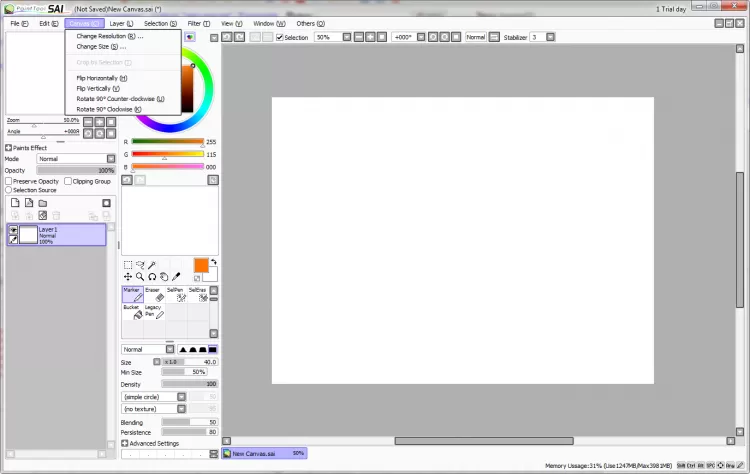This screenshot has width=750, height=474.
Task: Adjust the green G color slider
Action: coord(167,154)
